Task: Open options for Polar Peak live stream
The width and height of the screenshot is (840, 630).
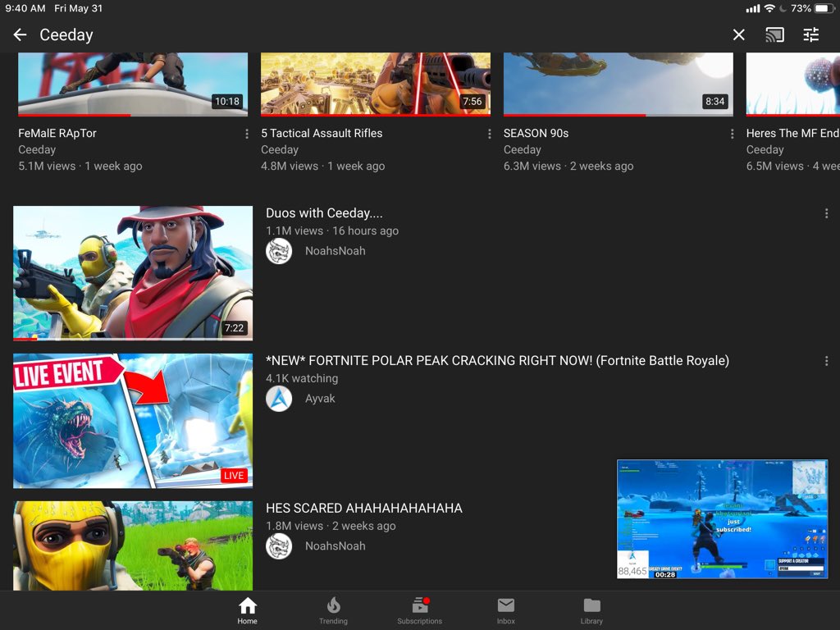Action: click(x=827, y=361)
